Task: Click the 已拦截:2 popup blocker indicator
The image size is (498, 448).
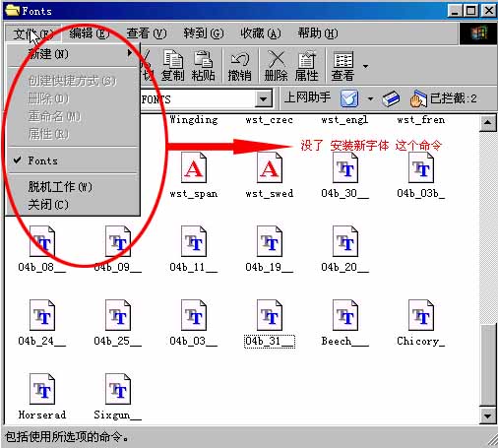Action: (443, 98)
